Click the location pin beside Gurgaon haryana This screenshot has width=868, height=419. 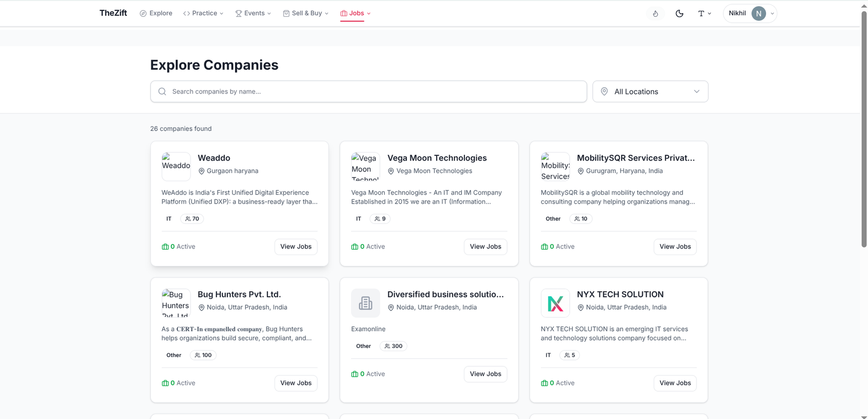(201, 171)
